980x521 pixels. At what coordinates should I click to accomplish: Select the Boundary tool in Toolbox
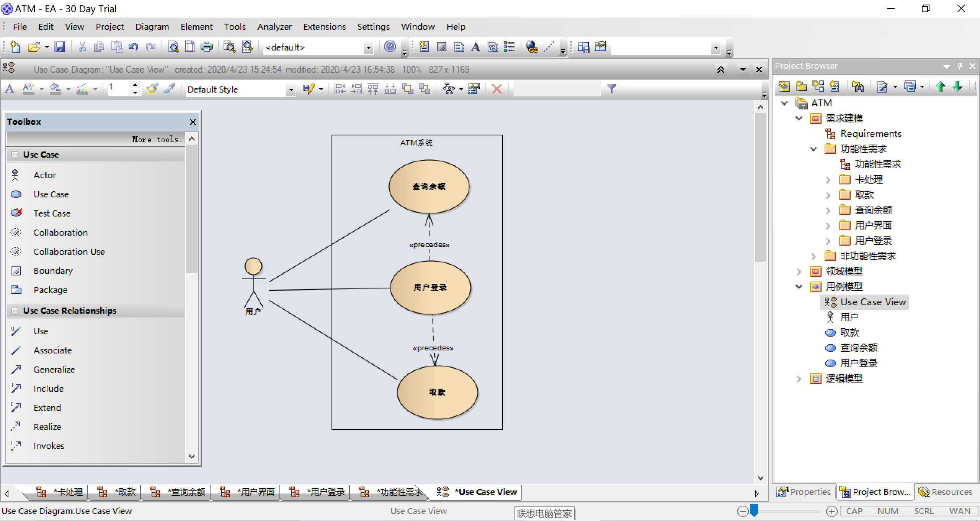coord(53,271)
